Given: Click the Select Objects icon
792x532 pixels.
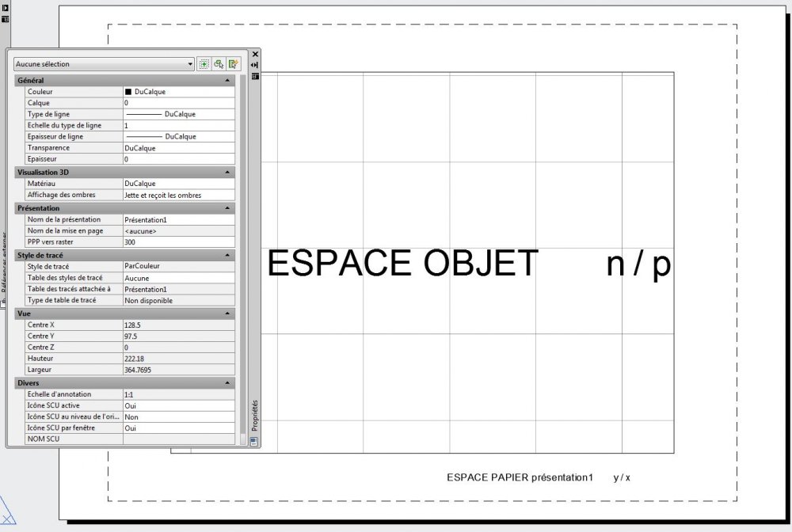Looking at the screenshot, I should [219, 64].
